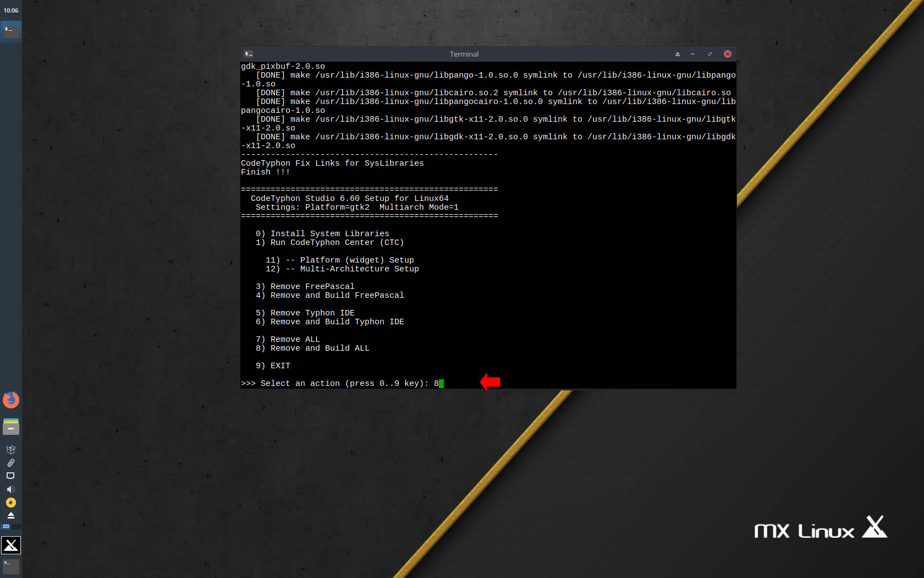Viewport: 924px width, 578px height.
Task: Click the 'Platform (widget) Setup' line
Action: [340, 260]
